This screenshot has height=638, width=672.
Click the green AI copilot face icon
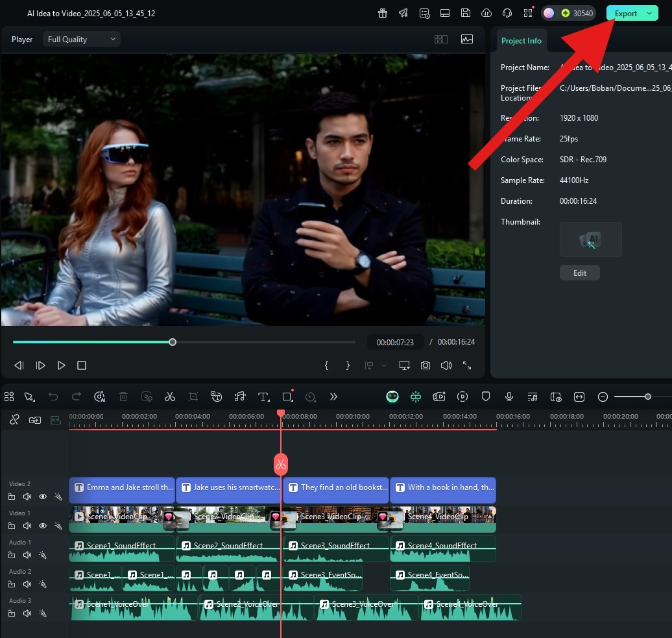392,397
